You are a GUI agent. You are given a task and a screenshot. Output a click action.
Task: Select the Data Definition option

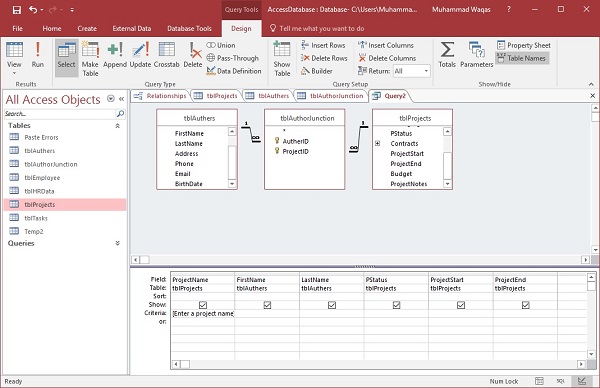(234, 71)
